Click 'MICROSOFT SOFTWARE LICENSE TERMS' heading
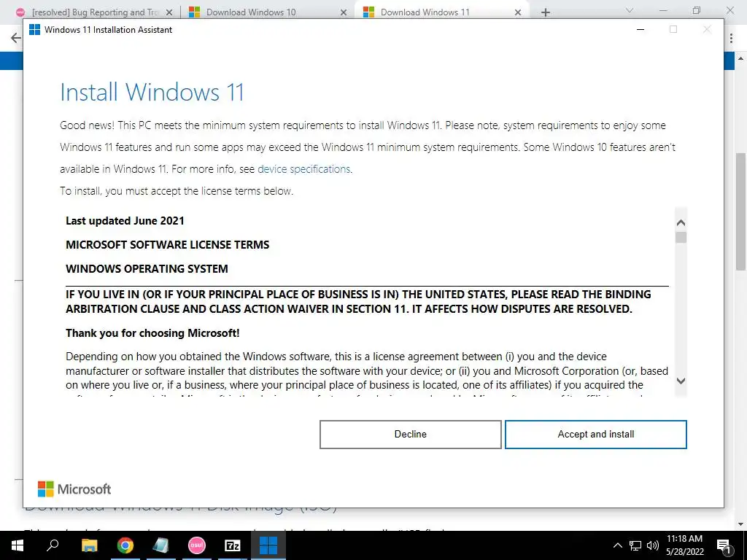 point(167,245)
